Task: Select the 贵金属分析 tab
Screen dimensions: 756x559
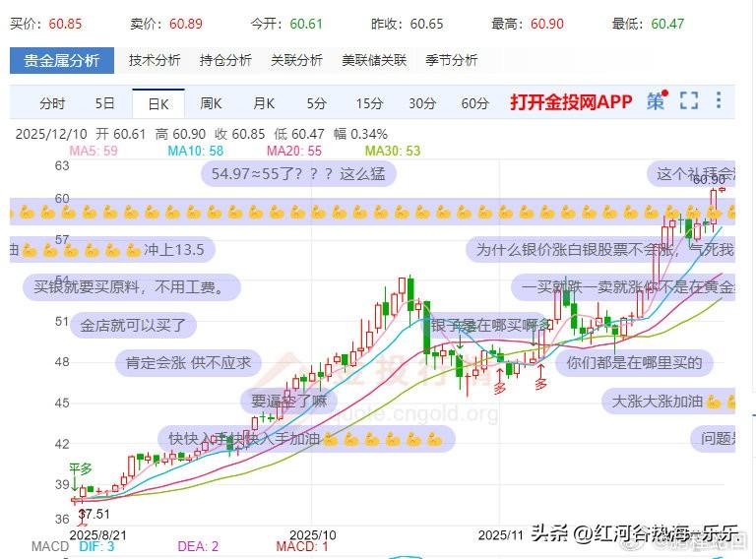Action: coord(62,60)
